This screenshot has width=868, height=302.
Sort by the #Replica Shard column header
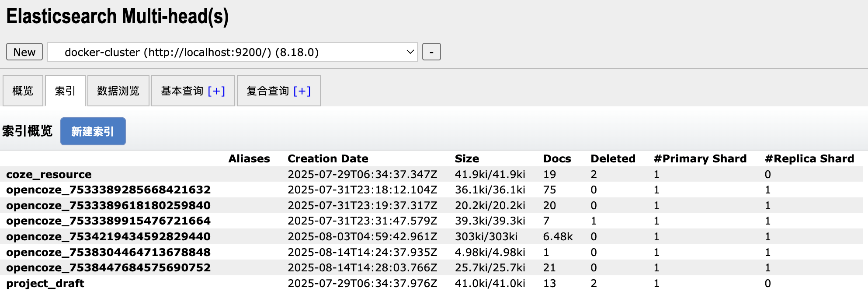point(809,158)
